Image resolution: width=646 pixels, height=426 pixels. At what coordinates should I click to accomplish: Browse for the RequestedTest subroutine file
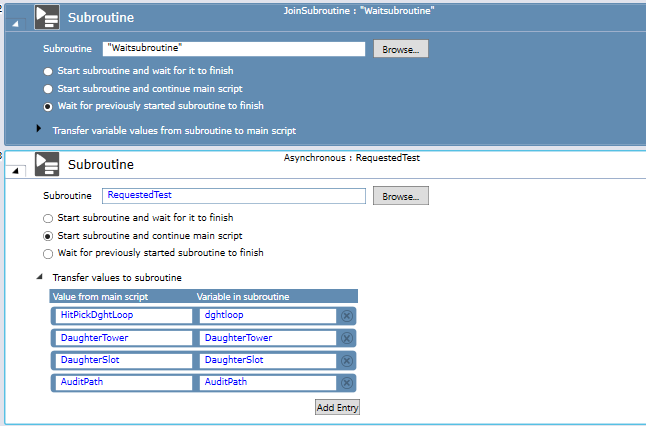click(401, 196)
